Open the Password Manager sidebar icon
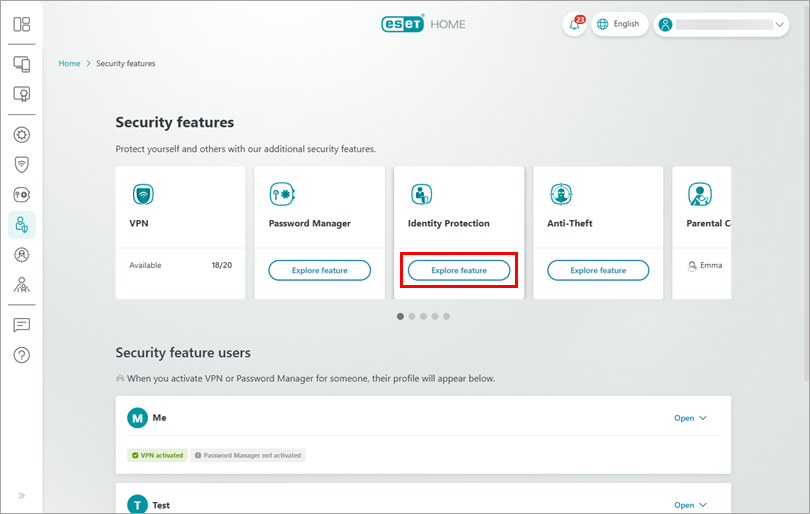810x514 pixels. pyautogui.click(x=22, y=195)
